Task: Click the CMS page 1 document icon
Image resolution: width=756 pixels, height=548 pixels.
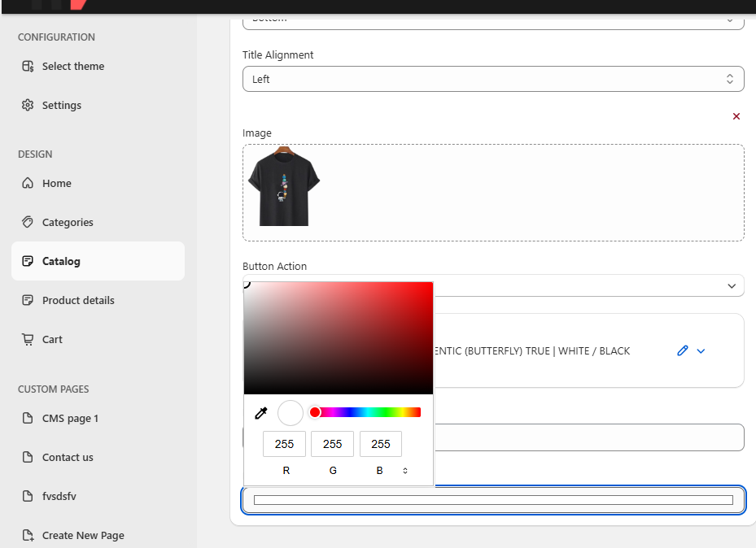Action: click(28, 418)
